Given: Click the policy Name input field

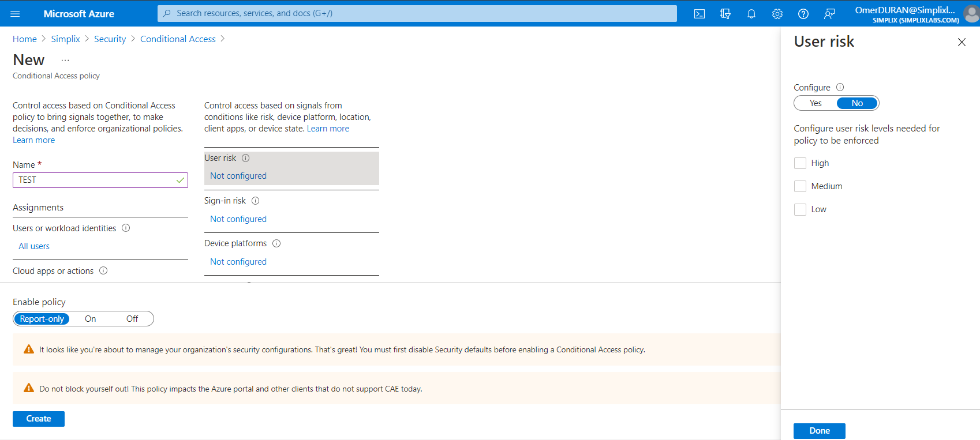Looking at the screenshot, I should pyautogui.click(x=100, y=180).
